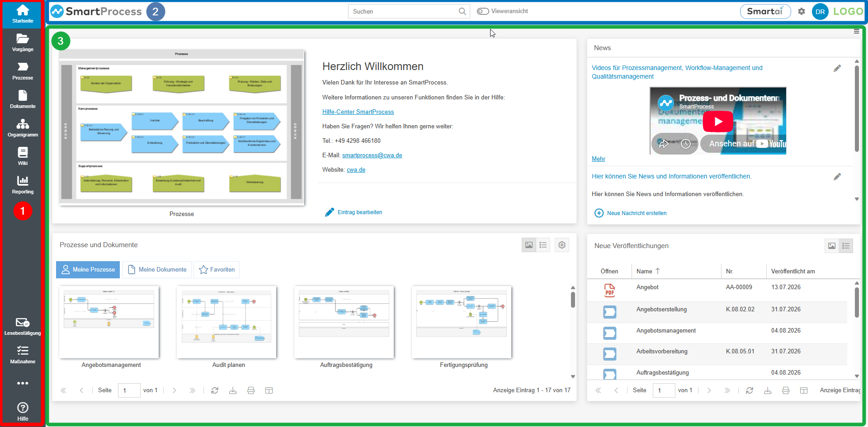Open Lesebestätigung in the sidebar
The width and height of the screenshot is (868, 427).
click(23, 327)
